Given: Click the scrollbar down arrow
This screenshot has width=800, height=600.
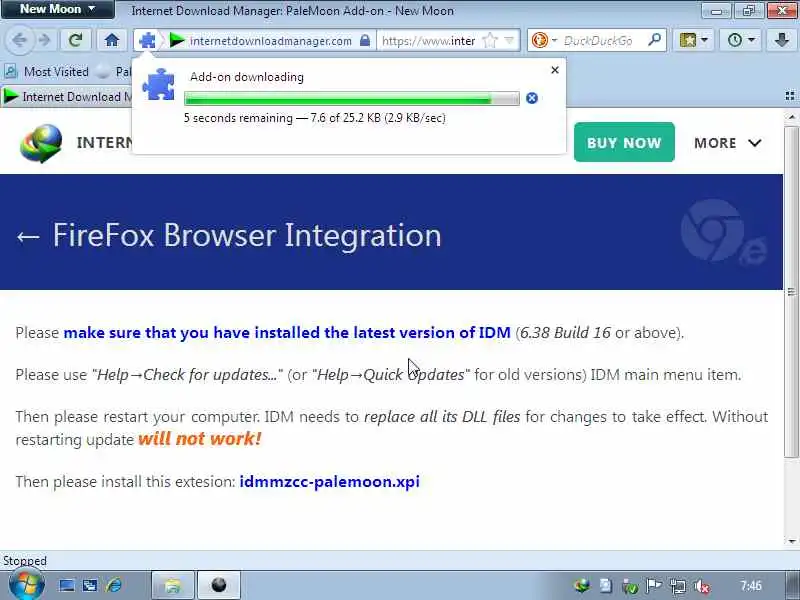Looking at the screenshot, I should (x=791, y=541).
